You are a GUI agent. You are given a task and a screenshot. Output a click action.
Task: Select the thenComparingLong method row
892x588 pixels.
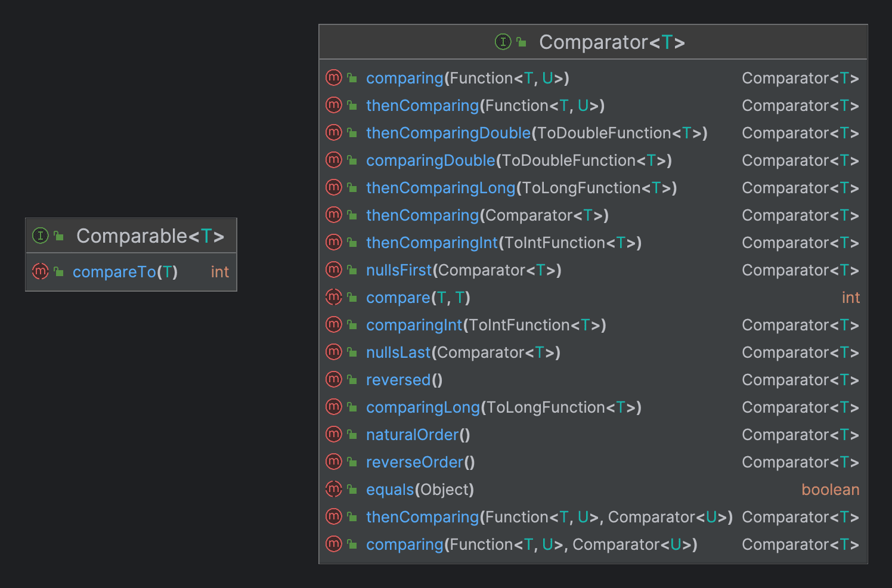[x=521, y=188]
